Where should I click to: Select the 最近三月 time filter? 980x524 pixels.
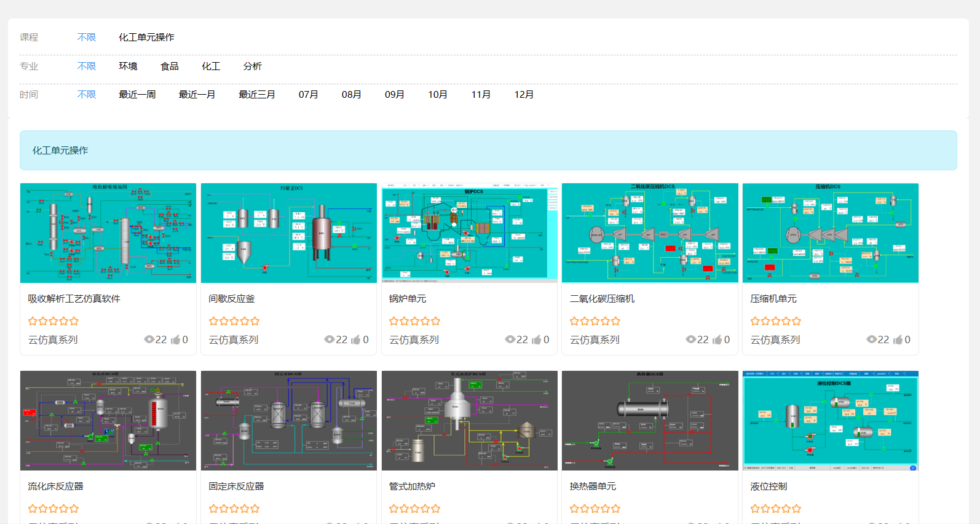(257, 94)
